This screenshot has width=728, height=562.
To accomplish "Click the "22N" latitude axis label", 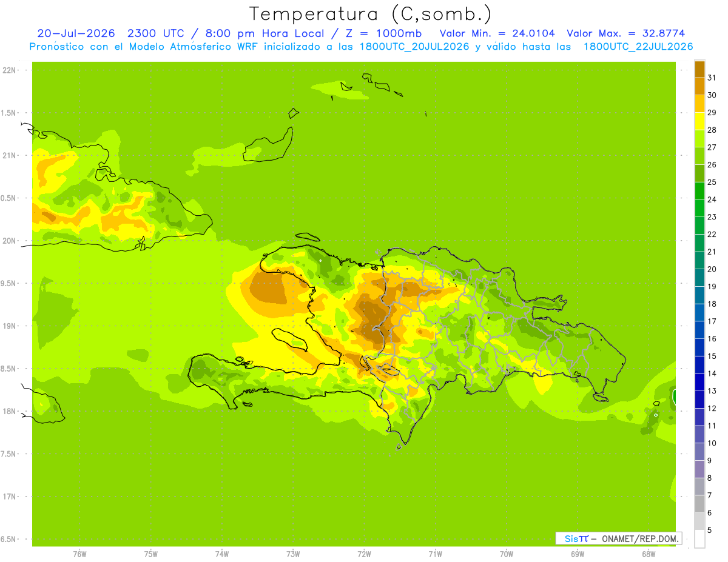I will [x=9, y=70].
